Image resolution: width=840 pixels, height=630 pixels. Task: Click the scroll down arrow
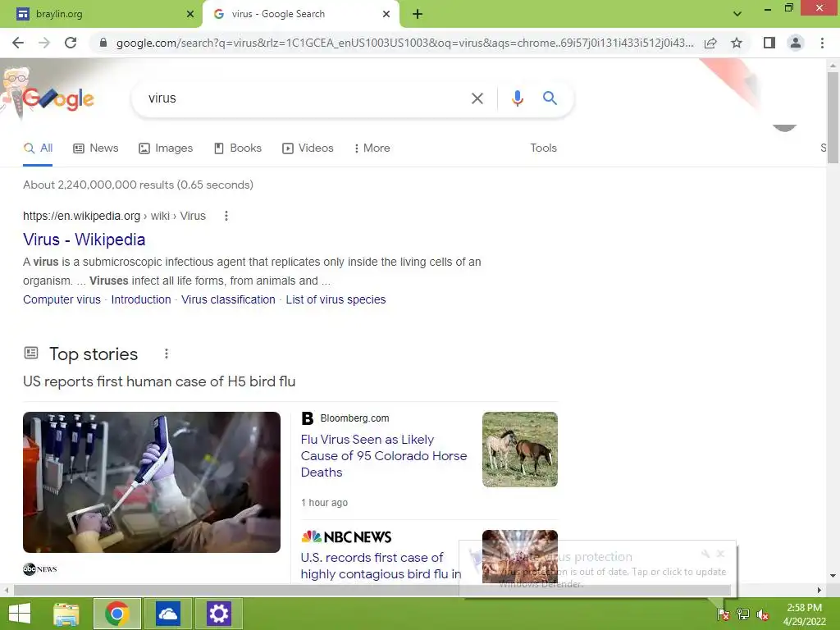833,577
